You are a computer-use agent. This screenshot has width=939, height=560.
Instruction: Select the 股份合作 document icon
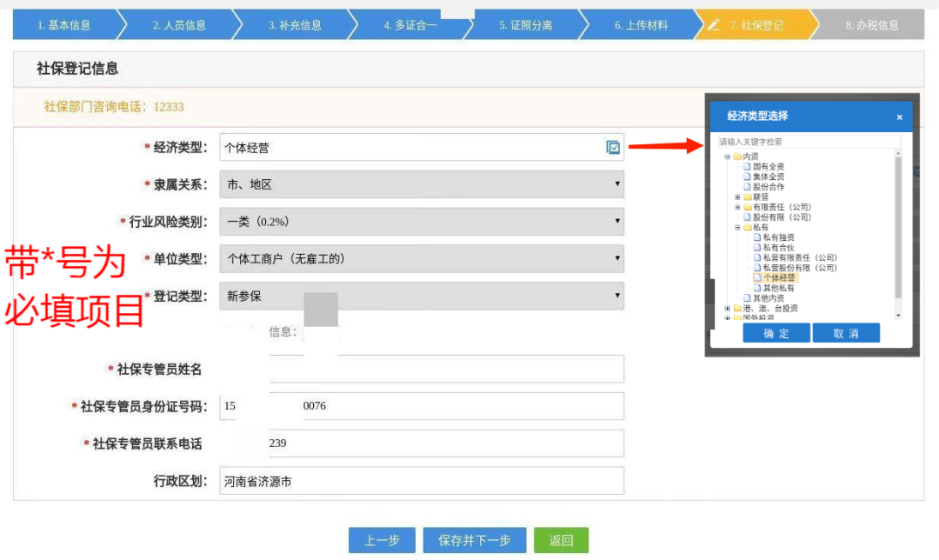[x=745, y=185]
